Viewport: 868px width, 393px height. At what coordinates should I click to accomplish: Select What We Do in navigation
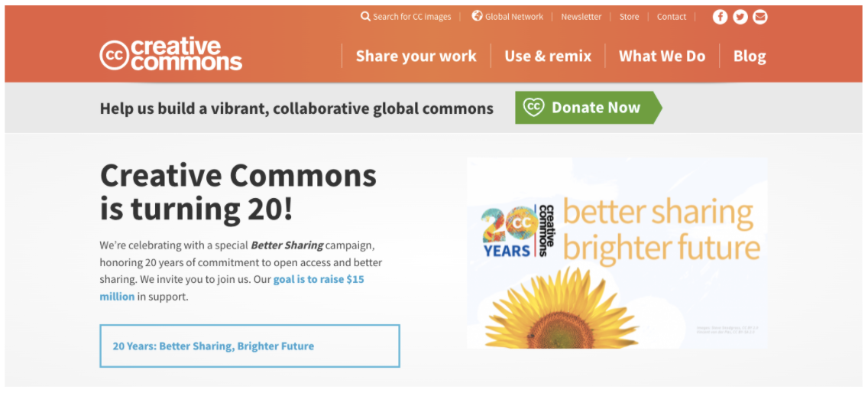[662, 56]
